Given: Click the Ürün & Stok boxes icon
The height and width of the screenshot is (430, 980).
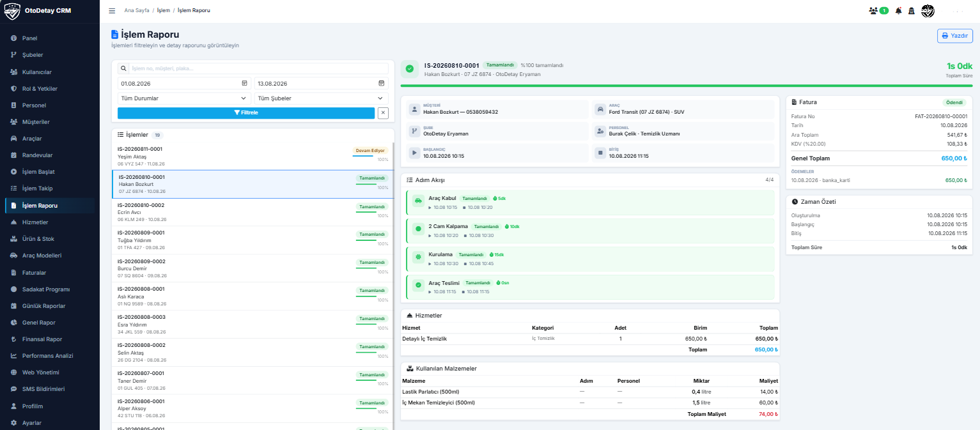Looking at the screenshot, I should 14,239.
